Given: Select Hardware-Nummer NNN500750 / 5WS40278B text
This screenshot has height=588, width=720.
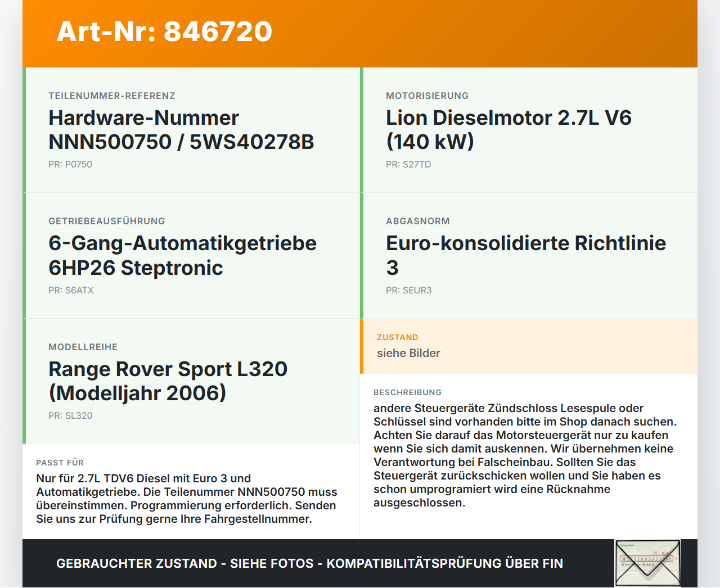Looking at the screenshot, I should pos(181,130).
